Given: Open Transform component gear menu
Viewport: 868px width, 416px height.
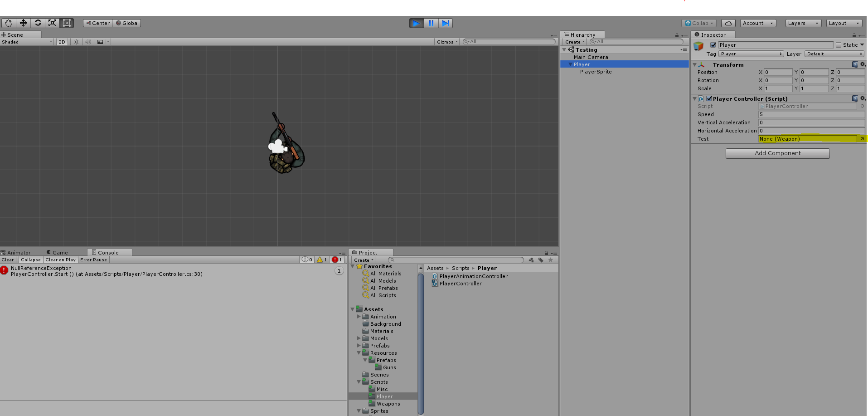Looking at the screenshot, I should coord(863,64).
